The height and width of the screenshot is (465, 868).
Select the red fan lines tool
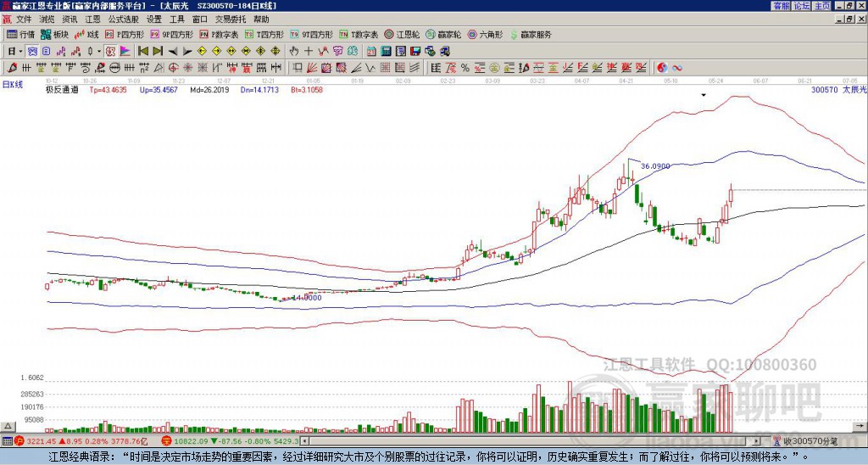point(312,68)
